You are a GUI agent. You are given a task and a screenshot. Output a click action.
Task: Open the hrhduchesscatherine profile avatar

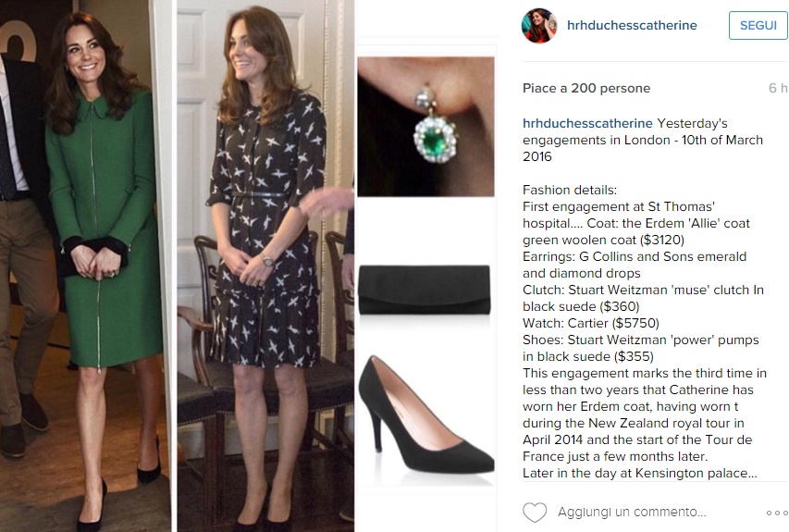(x=539, y=25)
